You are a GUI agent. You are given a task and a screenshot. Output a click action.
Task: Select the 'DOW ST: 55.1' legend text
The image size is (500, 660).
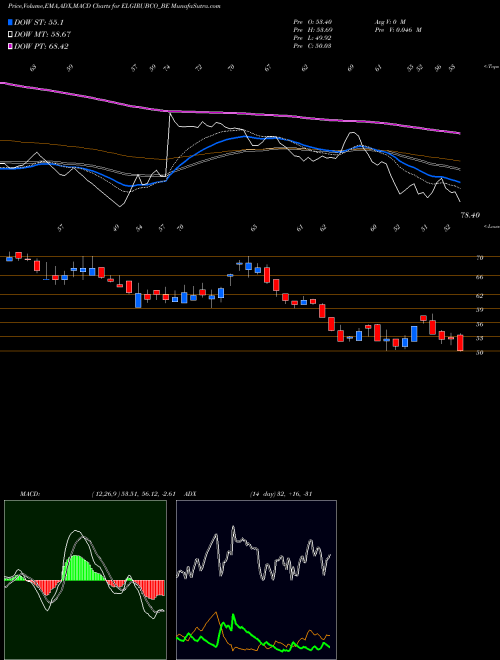point(39,23)
